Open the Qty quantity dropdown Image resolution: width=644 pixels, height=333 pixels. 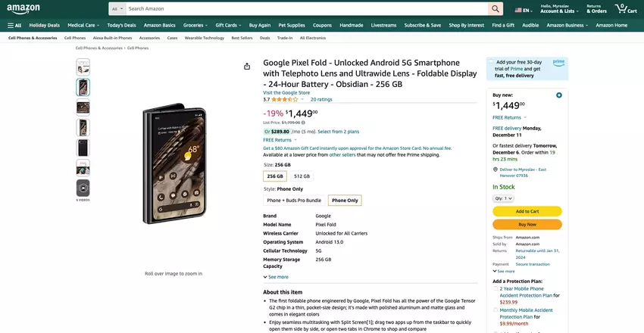tap(504, 198)
